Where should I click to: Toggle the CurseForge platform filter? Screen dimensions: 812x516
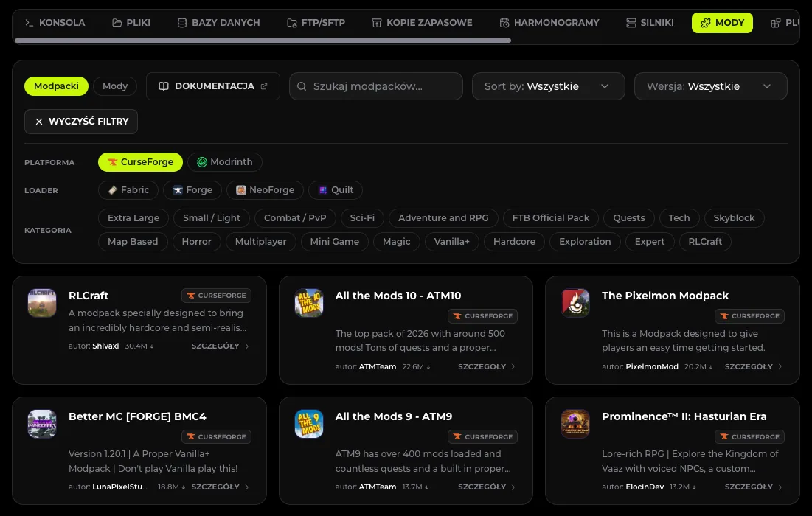tap(140, 162)
